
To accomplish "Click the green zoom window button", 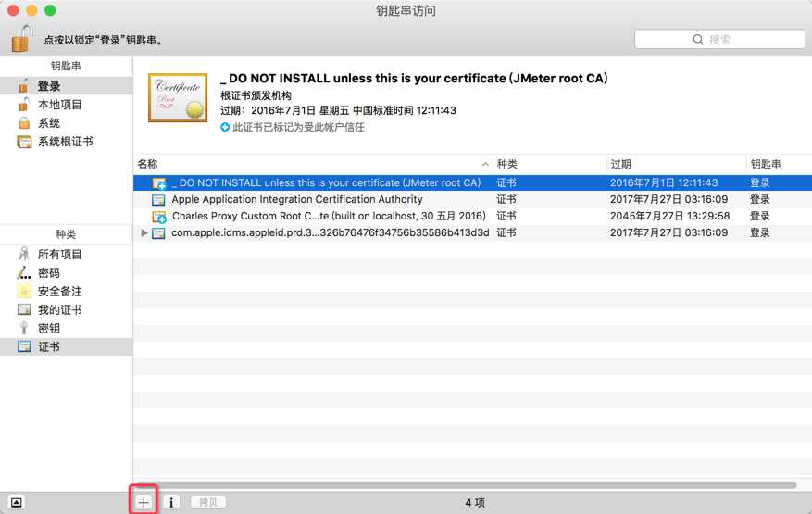I will 50,10.
